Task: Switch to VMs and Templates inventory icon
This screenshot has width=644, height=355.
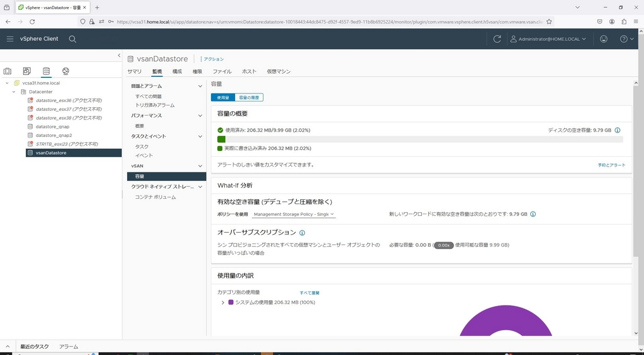Action: tap(27, 71)
